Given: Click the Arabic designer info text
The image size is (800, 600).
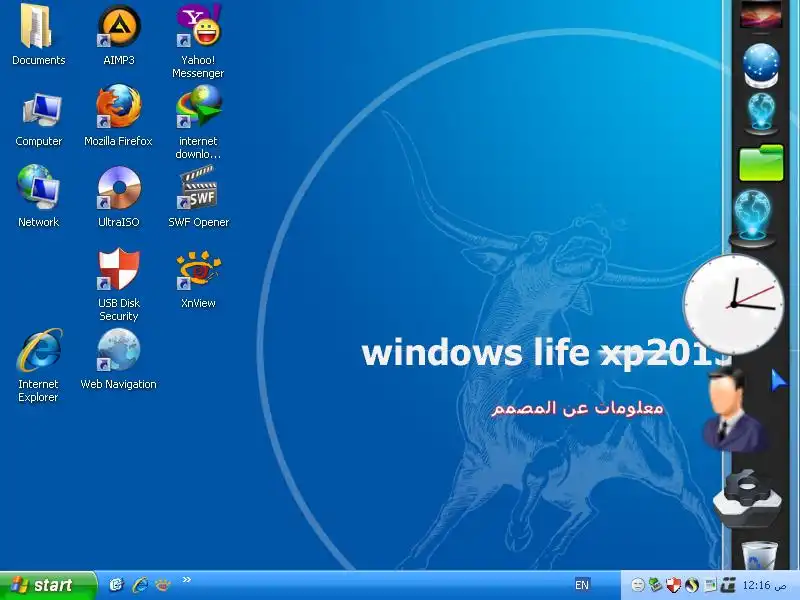Looking at the screenshot, I should 577,408.
